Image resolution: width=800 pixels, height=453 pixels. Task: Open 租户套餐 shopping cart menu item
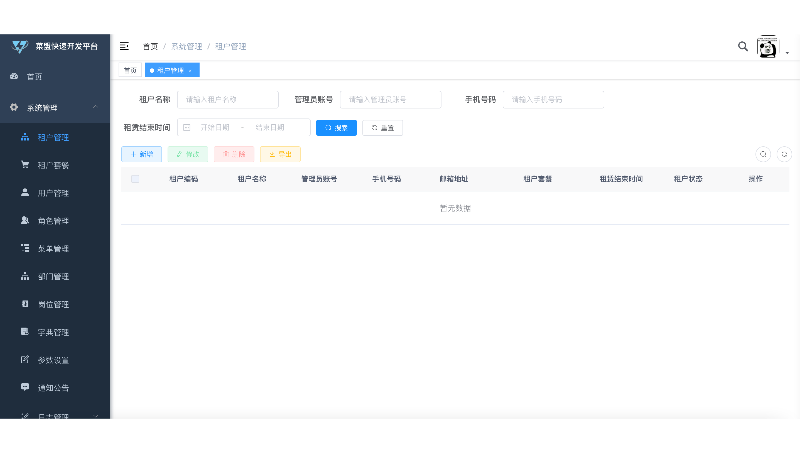pyautogui.click(x=55, y=165)
